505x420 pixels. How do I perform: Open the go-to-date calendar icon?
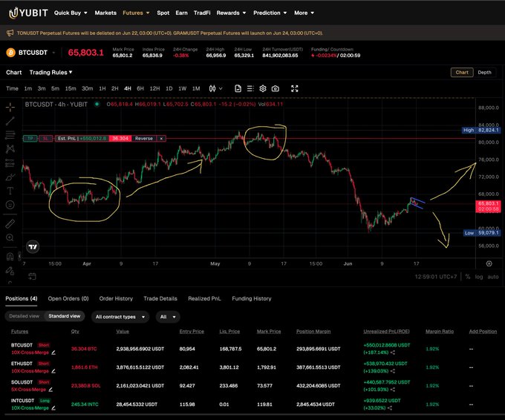tap(32, 276)
